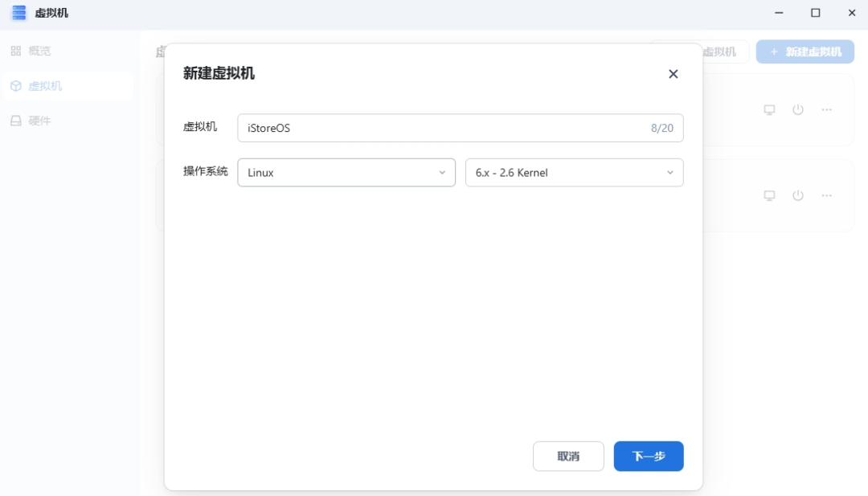
Task: Focus the iStoreOS name input field
Action: tap(442, 128)
